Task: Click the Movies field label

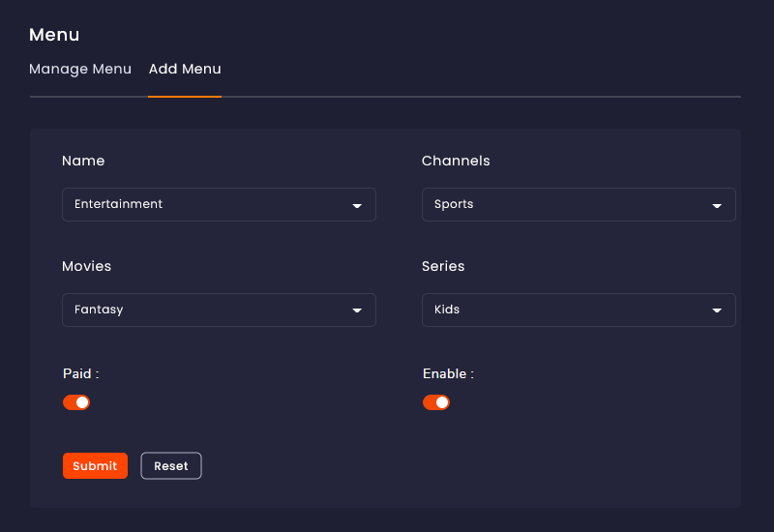Action: tap(87, 267)
